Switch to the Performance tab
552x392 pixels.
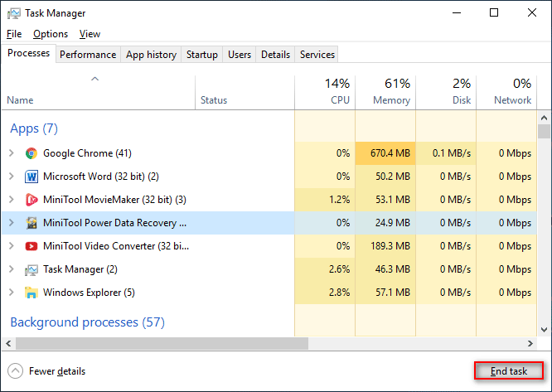click(88, 55)
